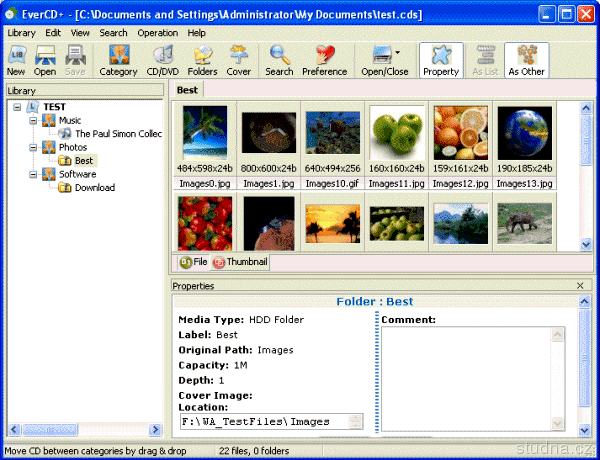Click the Location path field

(x=265, y=422)
